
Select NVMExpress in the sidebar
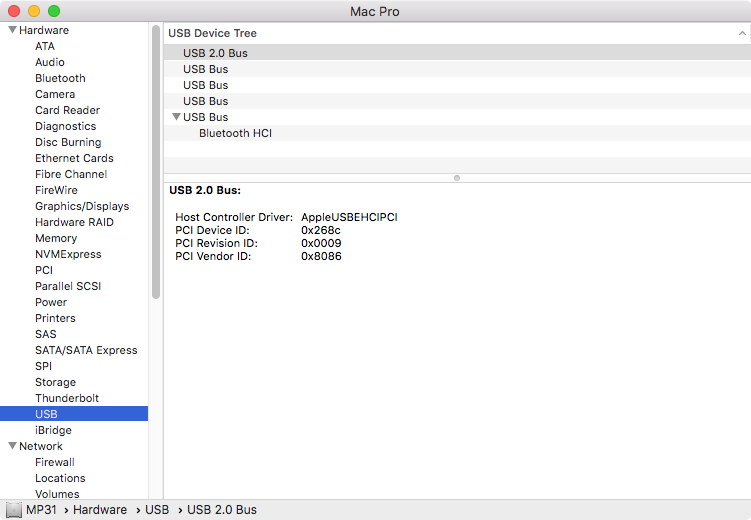pos(68,254)
